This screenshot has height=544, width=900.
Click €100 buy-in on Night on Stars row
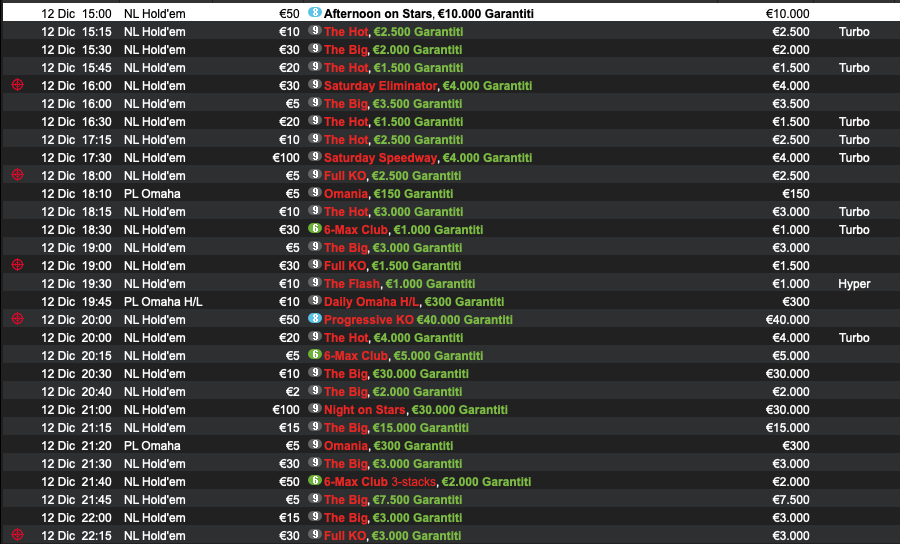click(x=286, y=410)
